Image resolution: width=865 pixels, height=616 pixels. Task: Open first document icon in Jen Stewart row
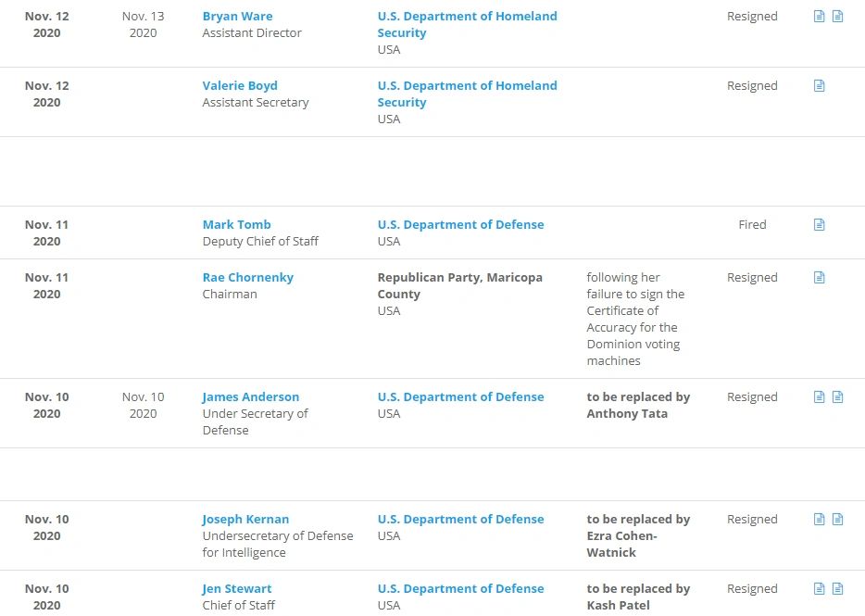click(x=819, y=589)
